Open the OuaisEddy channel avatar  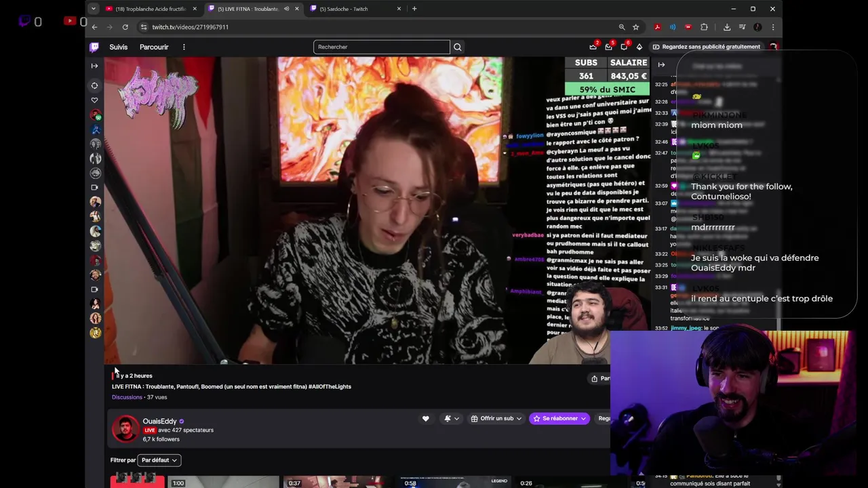125,429
